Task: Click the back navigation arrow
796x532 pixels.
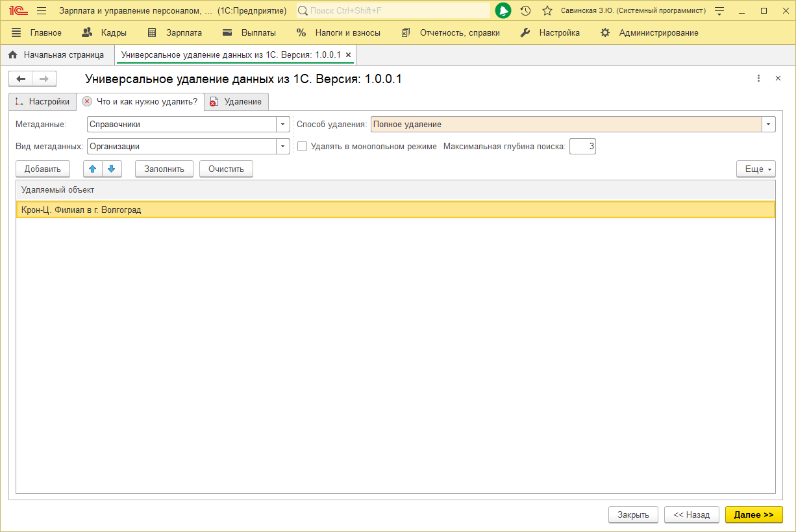Action: click(21, 79)
